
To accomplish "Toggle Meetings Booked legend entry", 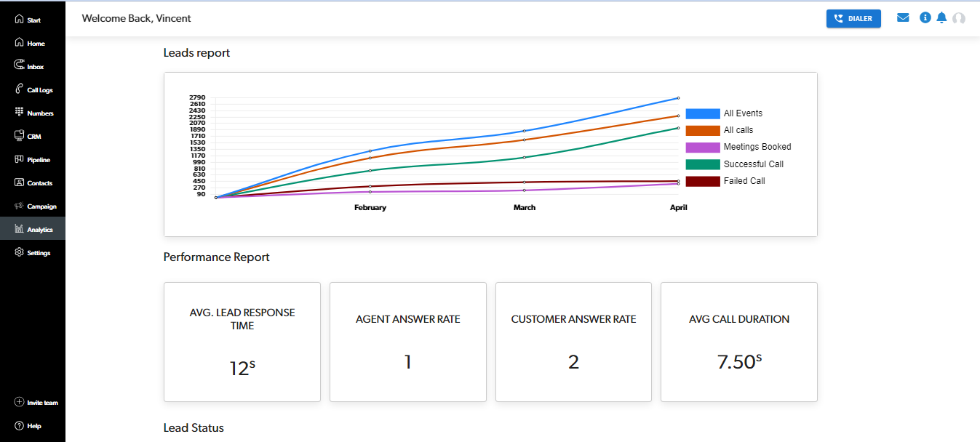I will (757, 147).
